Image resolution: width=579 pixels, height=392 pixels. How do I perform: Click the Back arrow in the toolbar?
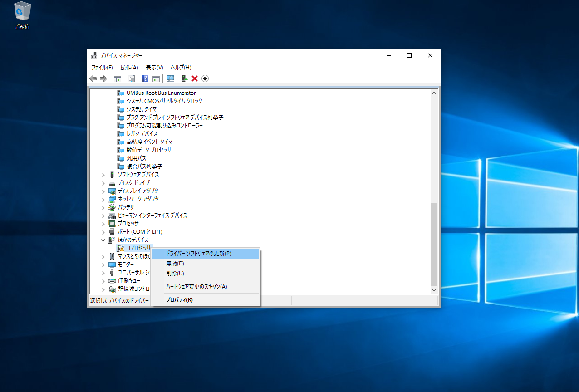pos(93,78)
